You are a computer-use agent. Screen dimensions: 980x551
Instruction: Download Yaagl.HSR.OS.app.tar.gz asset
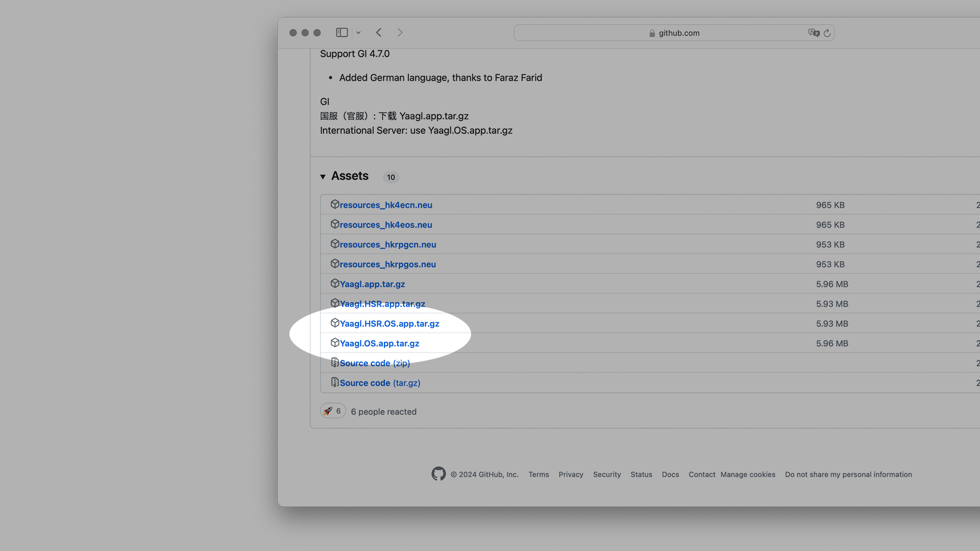(x=389, y=323)
